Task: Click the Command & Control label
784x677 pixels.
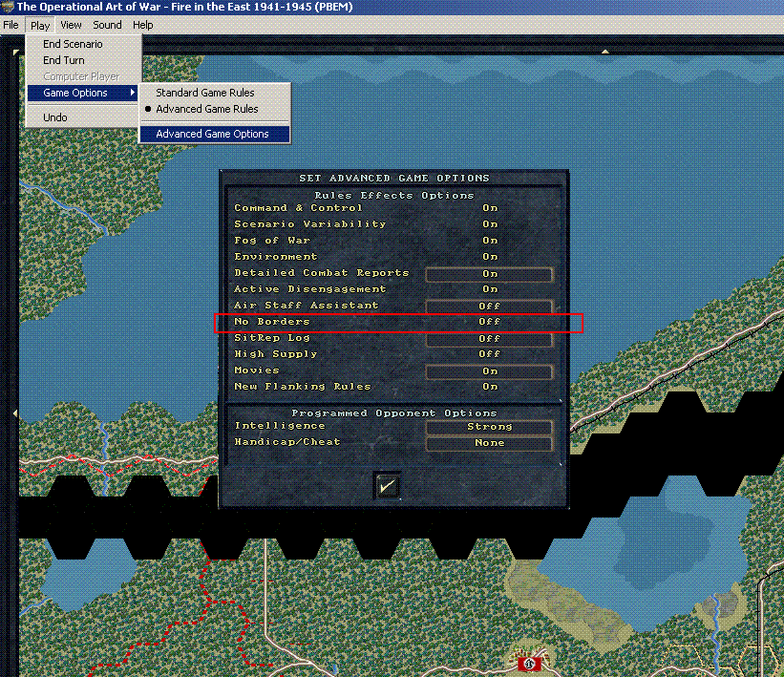Action: (298, 207)
